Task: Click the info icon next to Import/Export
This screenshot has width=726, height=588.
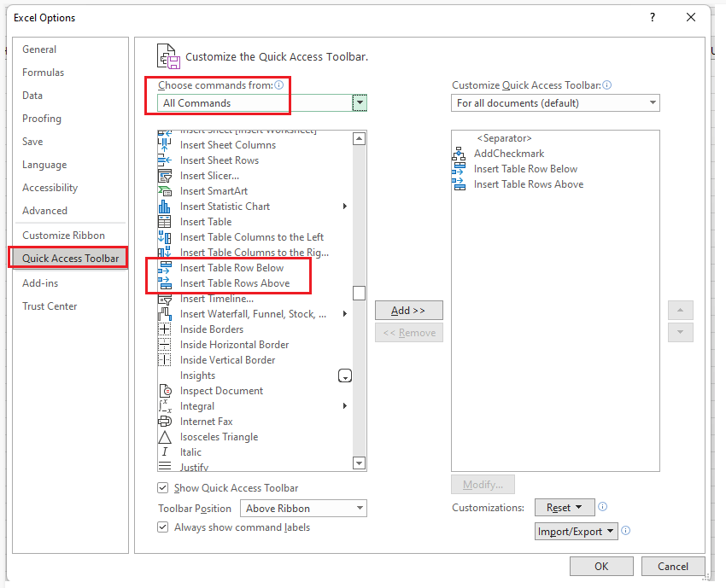Action: pyautogui.click(x=625, y=531)
